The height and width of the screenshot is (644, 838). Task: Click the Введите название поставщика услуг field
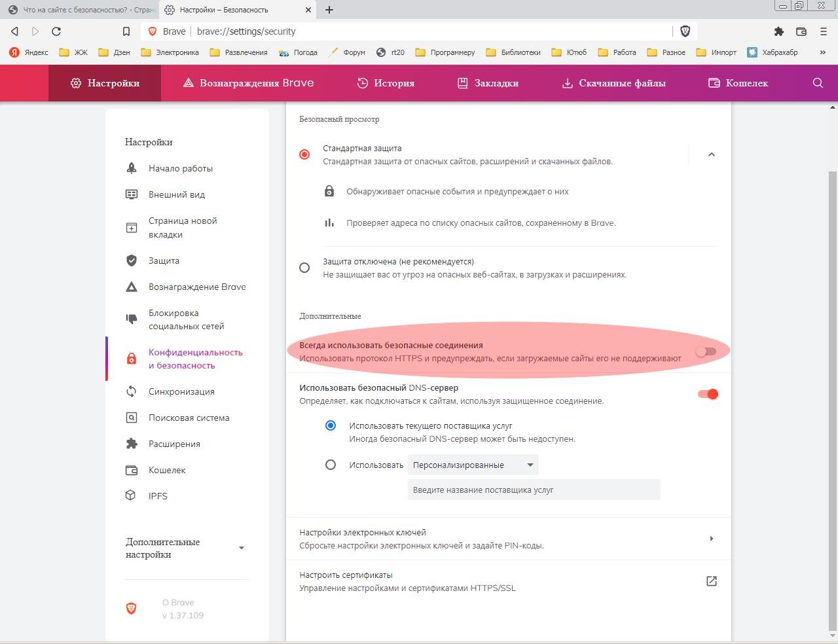pyautogui.click(x=534, y=490)
